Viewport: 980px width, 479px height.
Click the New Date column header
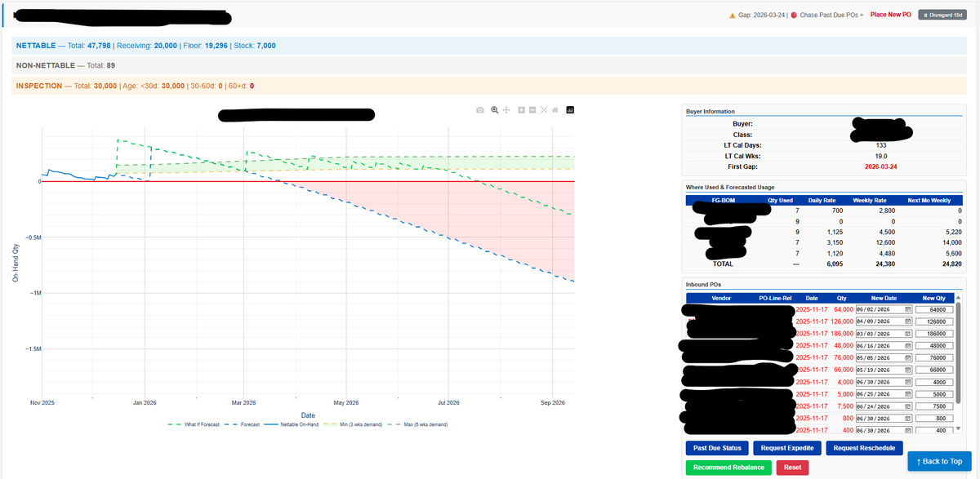(884, 299)
